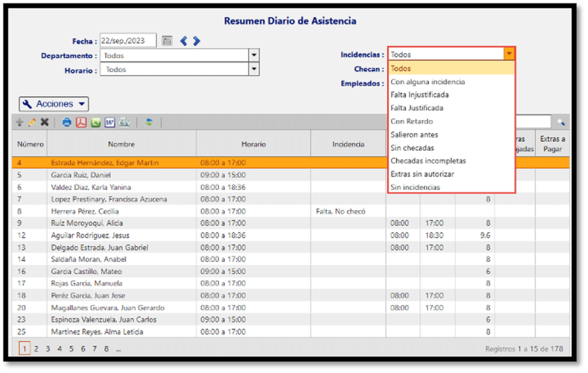The width and height of the screenshot is (588, 373).
Task: Expand the Departamento dropdown
Action: [254, 56]
